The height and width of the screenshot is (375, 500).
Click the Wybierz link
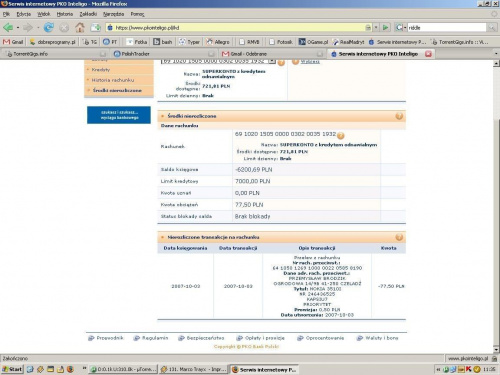pyautogui.click(x=310, y=62)
